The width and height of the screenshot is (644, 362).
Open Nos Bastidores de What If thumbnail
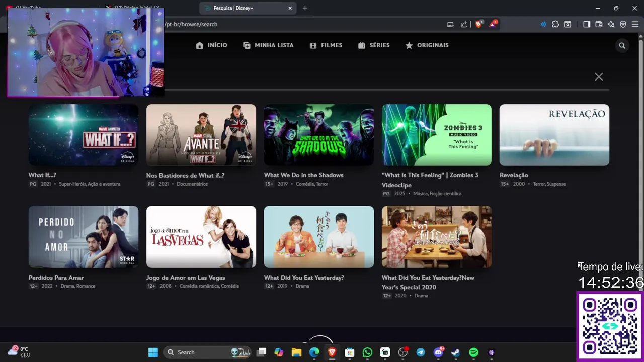(201, 135)
